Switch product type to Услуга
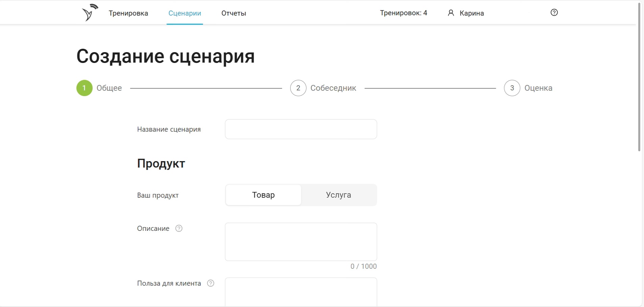The width and height of the screenshot is (644, 307). point(338,195)
